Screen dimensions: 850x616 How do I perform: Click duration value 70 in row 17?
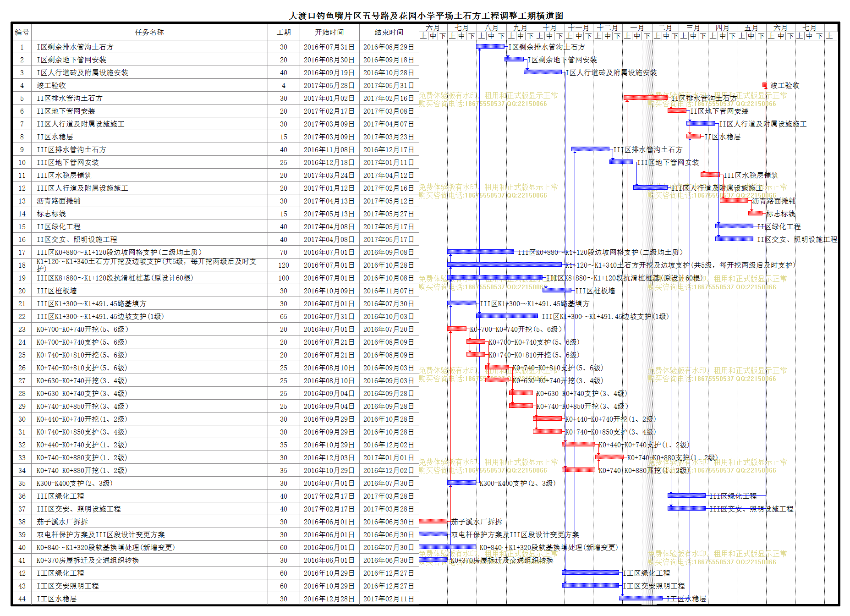click(x=284, y=252)
